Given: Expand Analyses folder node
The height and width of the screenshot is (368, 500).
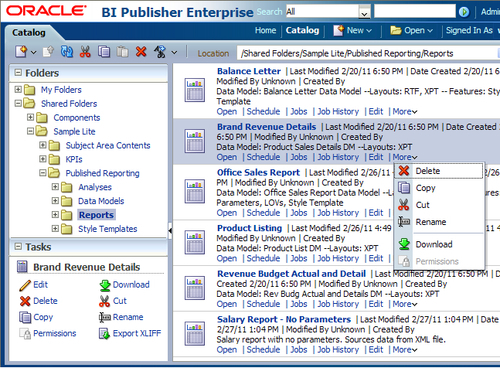Looking at the screenshot, I should (55, 187).
